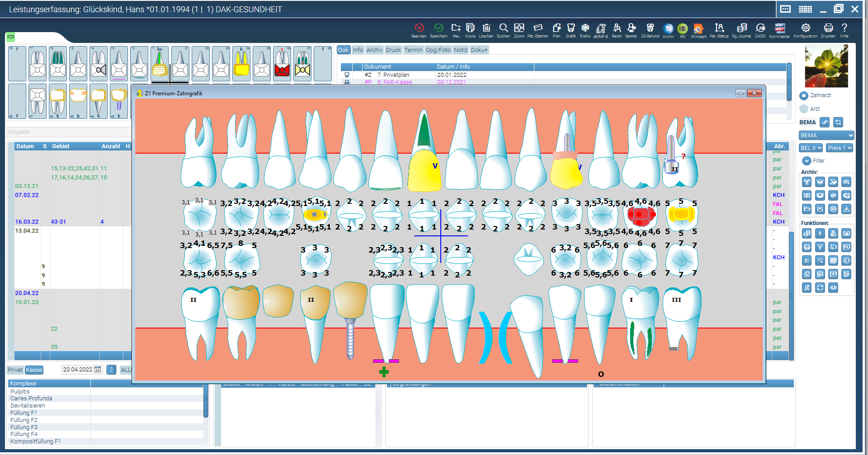The image size is (868, 455).
Task: Switch to the Notiz tab
Action: tap(461, 50)
